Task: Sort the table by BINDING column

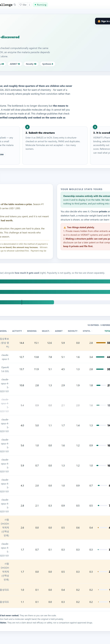Action: pyautogui.click(x=33, y=331)
